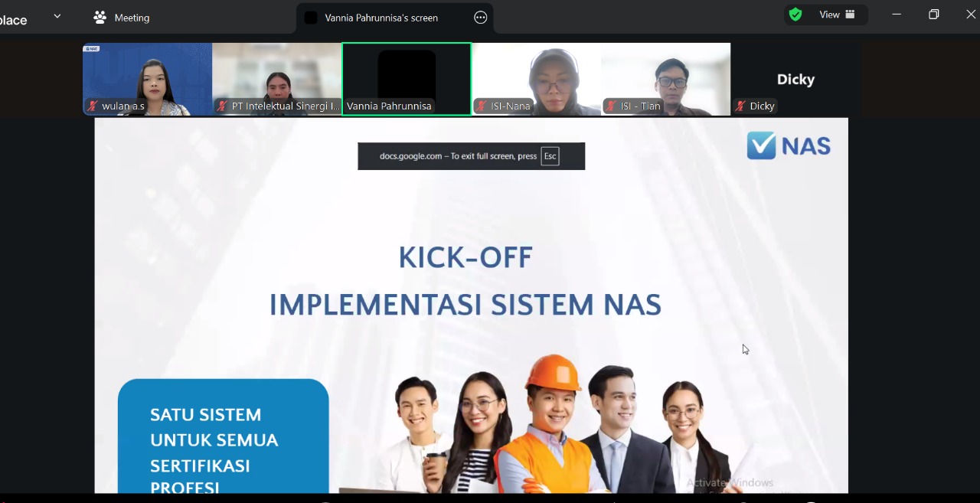This screenshot has width=980, height=503.
Task: Restore down the Zoom window
Action: pos(933,15)
